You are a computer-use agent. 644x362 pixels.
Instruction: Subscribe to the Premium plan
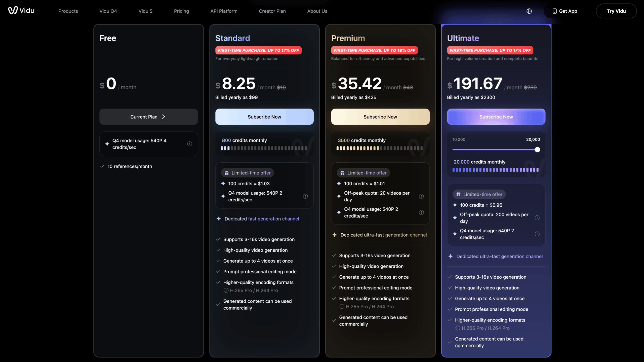coord(380,117)
